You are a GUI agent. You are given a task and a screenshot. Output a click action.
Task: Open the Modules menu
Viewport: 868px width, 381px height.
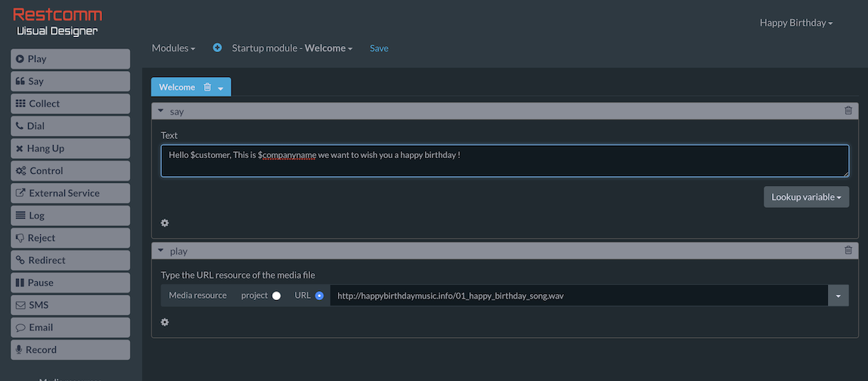tap(173, 48)
